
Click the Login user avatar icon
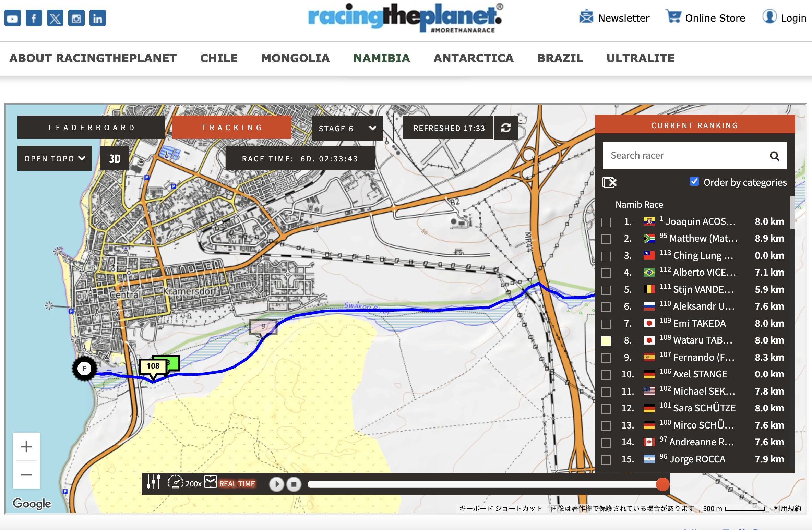click(x=769, y=16)
